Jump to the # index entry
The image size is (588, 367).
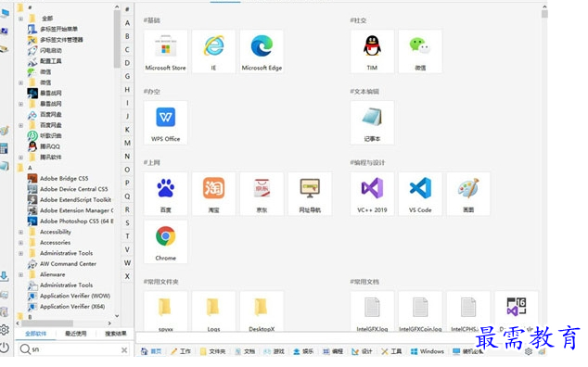point(127,9)
